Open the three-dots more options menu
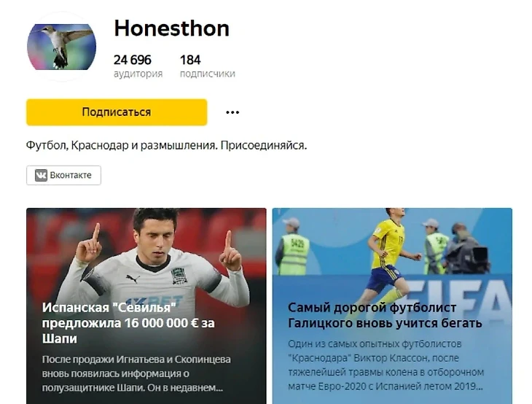Viewport: 532px width, 404px height. [x=232, y=112]
